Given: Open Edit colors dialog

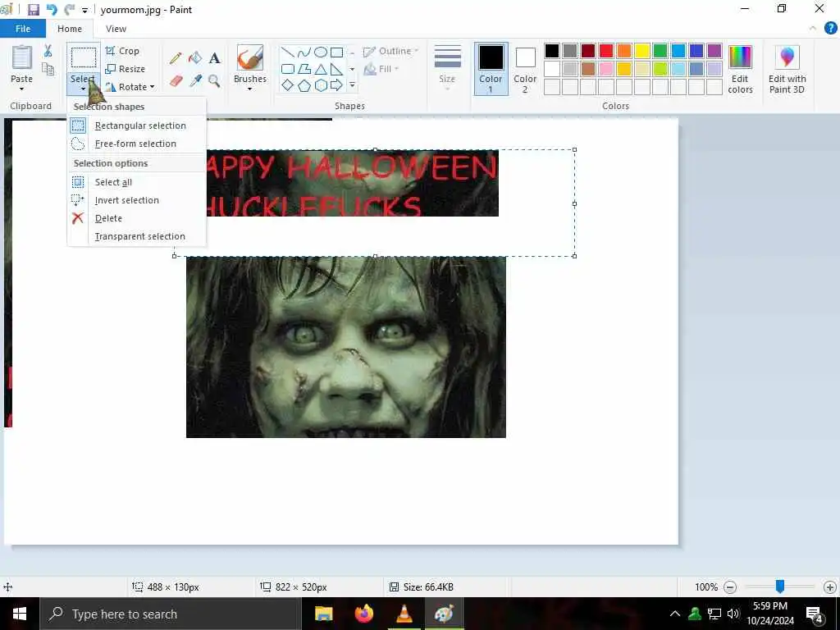Looking at the screenshot, I should (741, 70).
